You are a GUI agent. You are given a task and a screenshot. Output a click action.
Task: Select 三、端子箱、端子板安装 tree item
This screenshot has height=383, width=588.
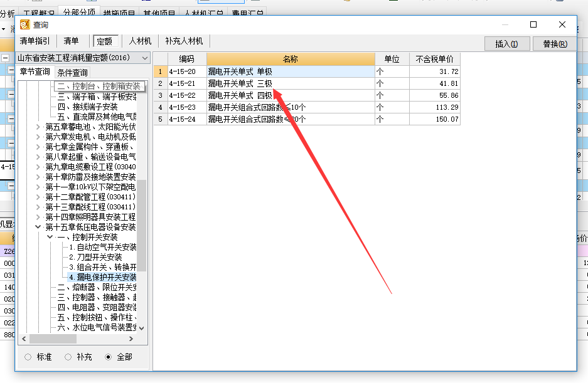pyautogui.click(x=97, y=97)
